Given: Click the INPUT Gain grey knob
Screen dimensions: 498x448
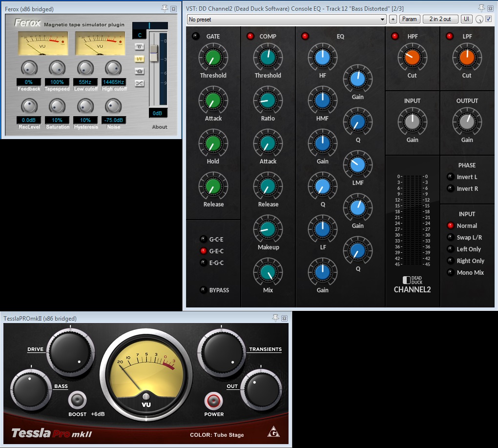Looking at the screenshot, I should coord(412,122).
